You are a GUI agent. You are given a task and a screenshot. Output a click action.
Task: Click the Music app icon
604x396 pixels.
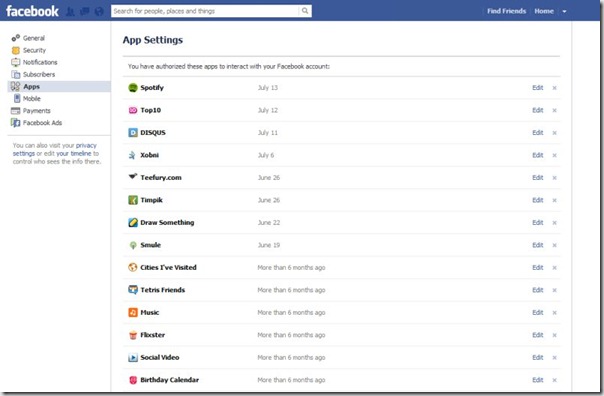click(x=133, y=312)
